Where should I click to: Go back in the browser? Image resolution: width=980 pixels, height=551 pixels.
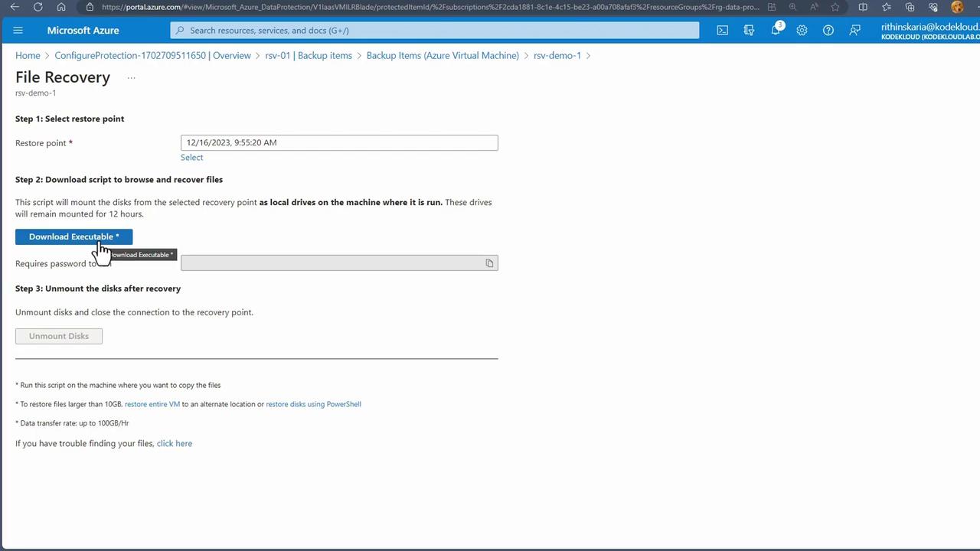point(15,7)
